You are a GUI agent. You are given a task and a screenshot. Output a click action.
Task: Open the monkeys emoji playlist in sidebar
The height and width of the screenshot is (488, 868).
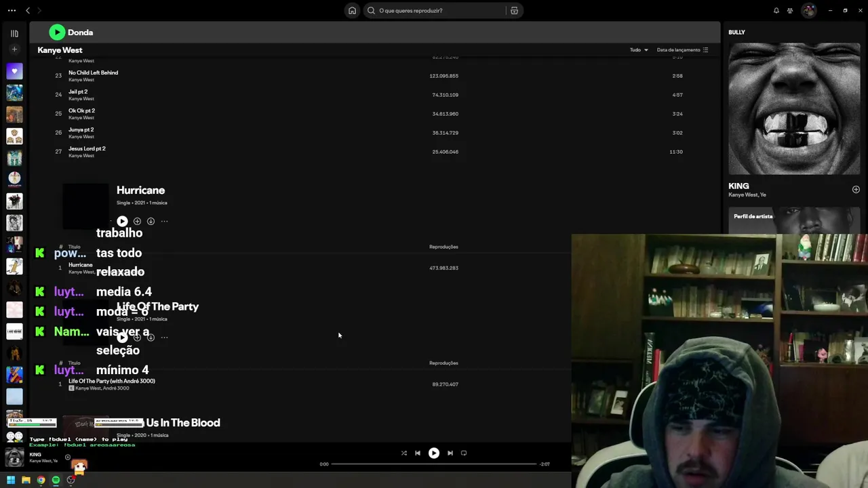14,136
